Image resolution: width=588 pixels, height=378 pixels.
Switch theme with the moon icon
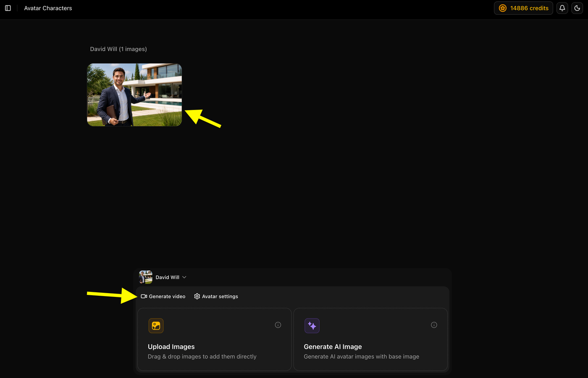click(577, 8)
